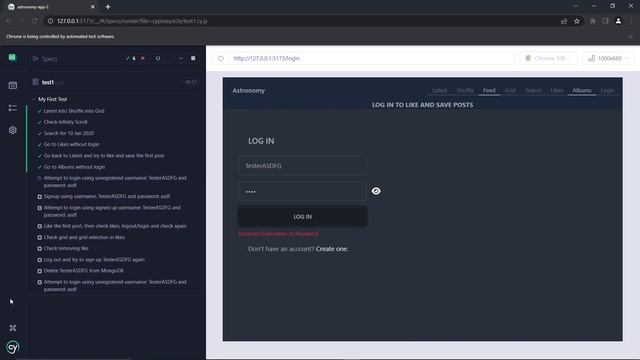Toggle password visibility eye icon

[x=376, y=191]
